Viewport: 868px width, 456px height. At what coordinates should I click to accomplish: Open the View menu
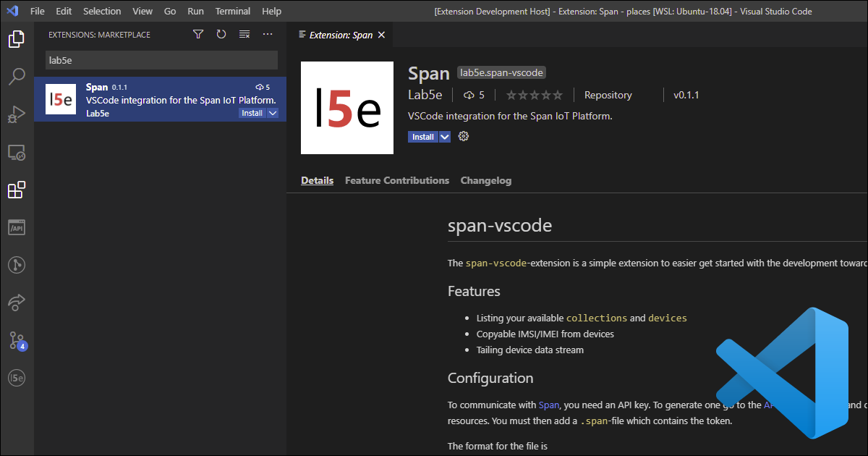tap(142, 12)
